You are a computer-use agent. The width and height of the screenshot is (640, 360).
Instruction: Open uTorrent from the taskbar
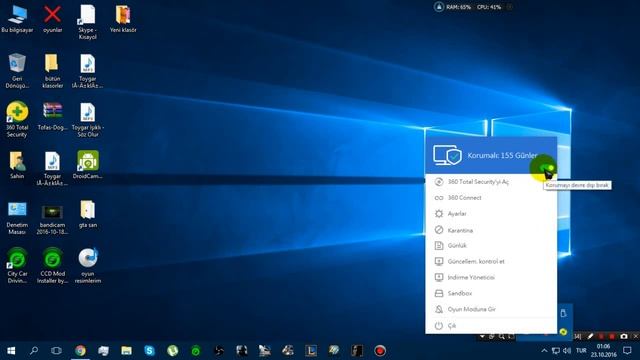173,351
